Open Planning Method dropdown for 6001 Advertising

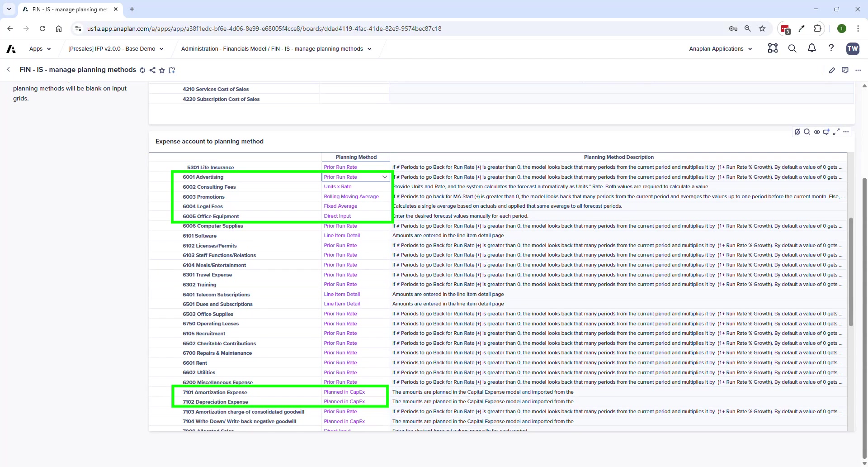385,177
